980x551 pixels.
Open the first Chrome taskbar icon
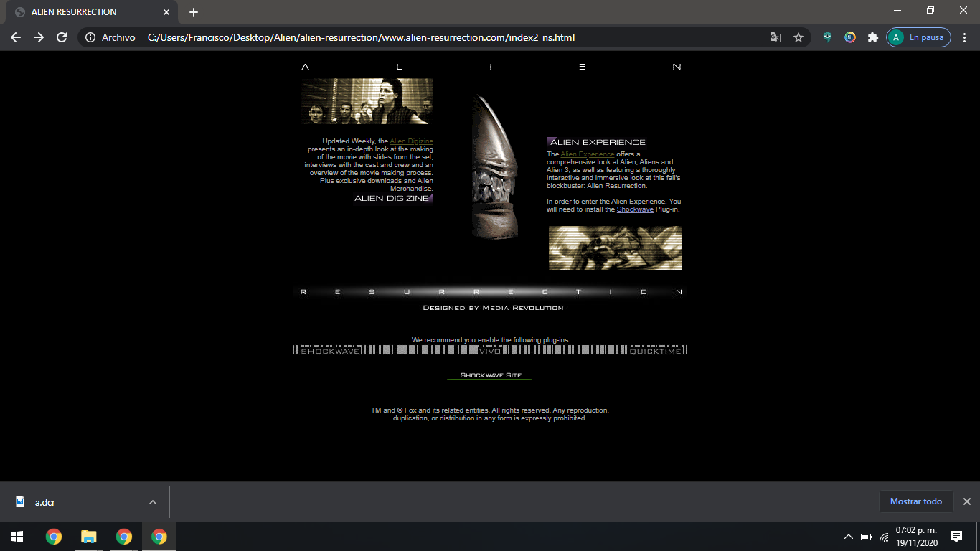53,537
